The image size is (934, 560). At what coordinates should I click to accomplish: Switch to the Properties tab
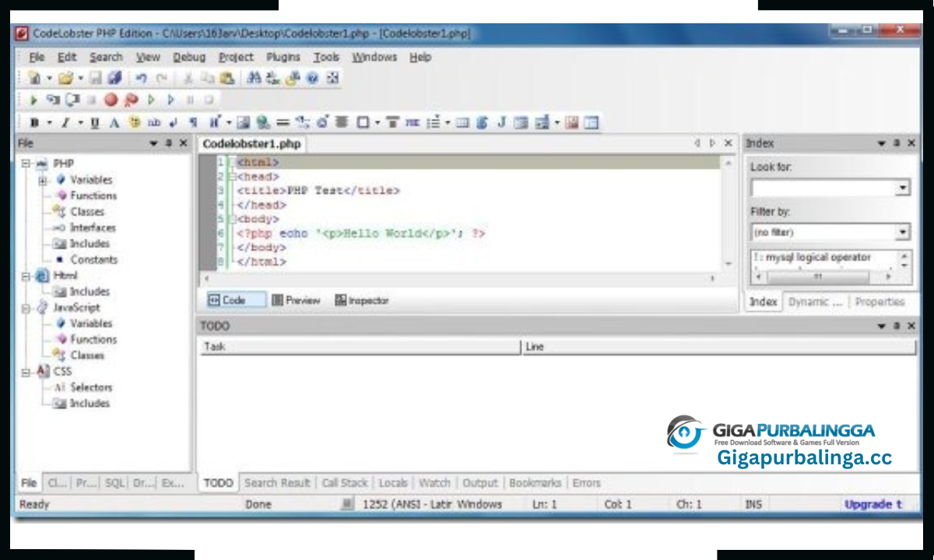(880, 302)
